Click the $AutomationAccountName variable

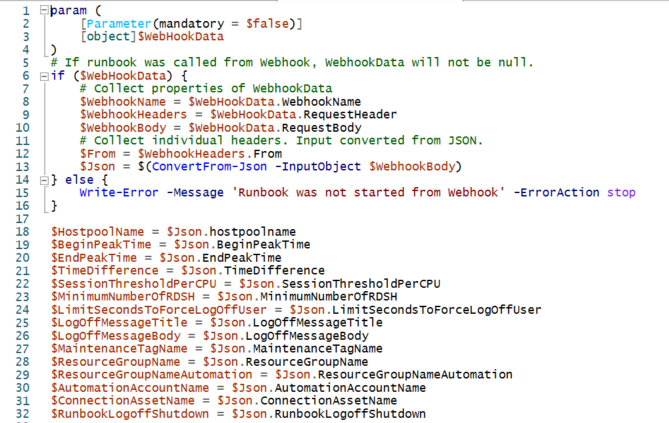click(x=130, y=388)
